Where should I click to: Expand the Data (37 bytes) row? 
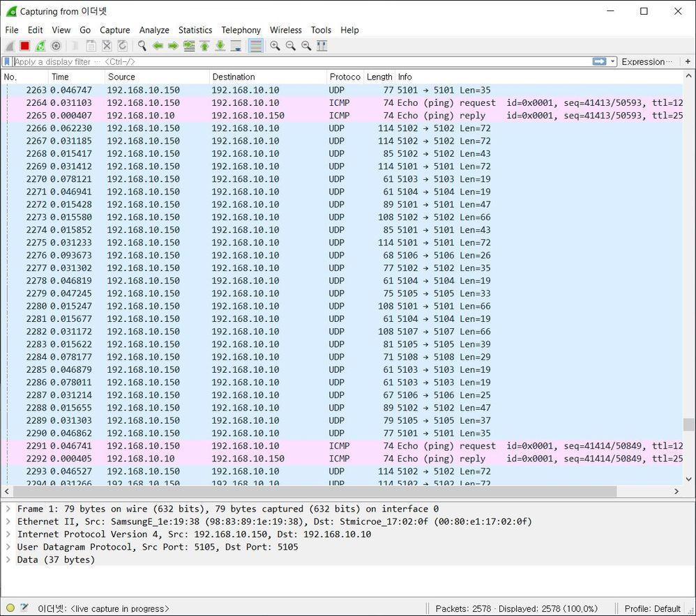point(8,560)
